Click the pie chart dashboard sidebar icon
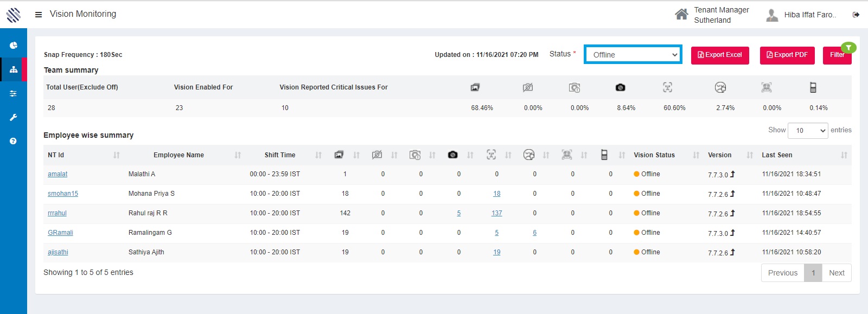Screen dimensions: 868x314 point(14,46)
